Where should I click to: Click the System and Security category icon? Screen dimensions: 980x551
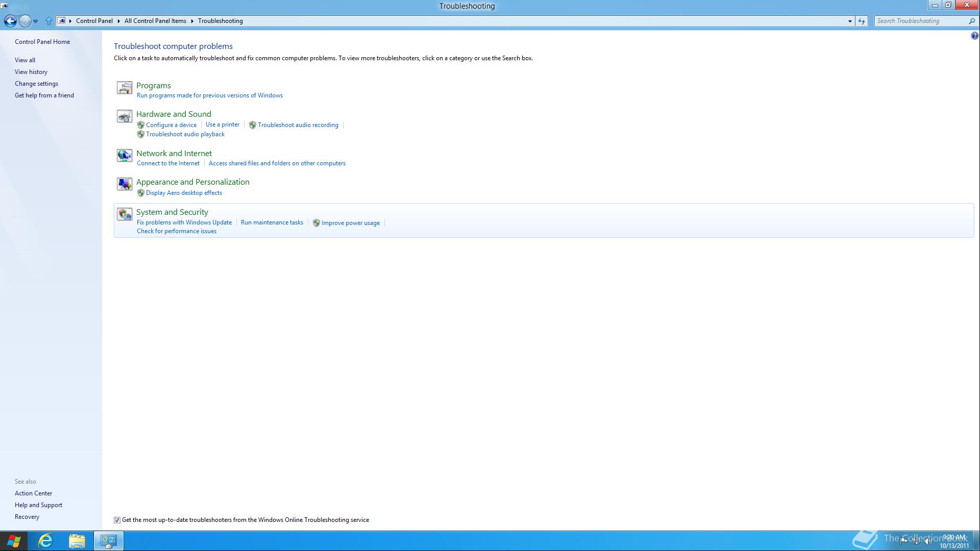tap(125, 214)
